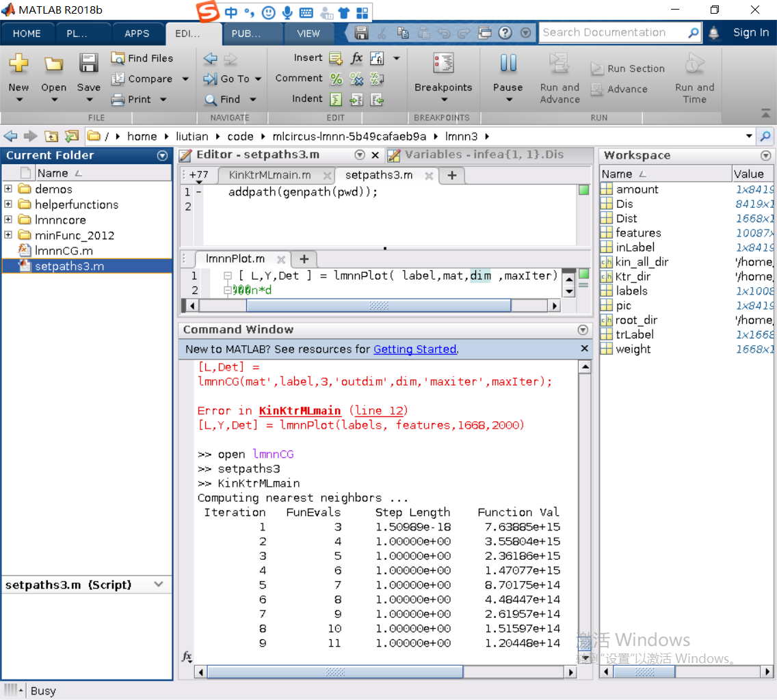777x700 pixels.
Task: Click the Open folder icon
Action: [x=53, y=64]
